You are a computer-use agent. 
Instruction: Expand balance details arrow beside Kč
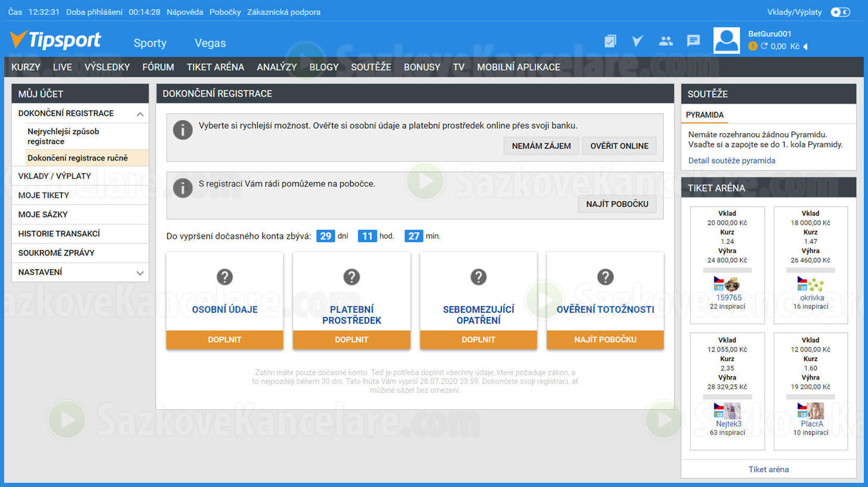(805, 47)
